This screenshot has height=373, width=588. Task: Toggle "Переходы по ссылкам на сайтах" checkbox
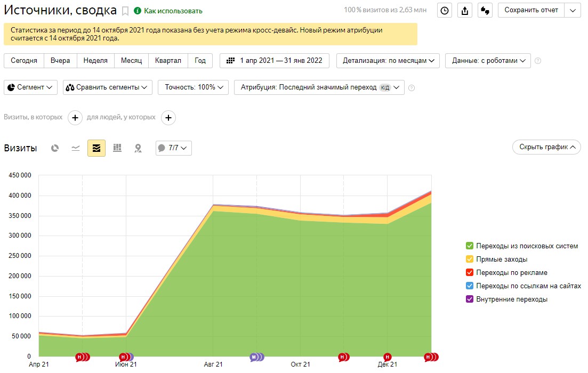pos(470,286)
